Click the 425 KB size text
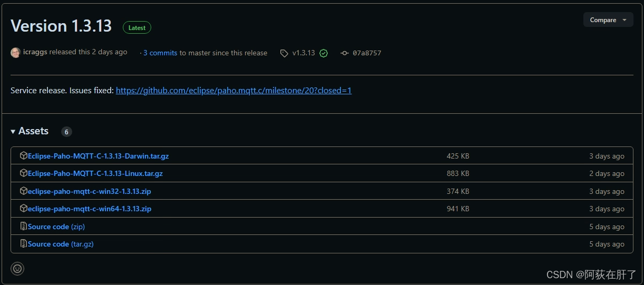Image resolution: width=644 pixels, height=285 pixels. click(x=458, y=156)
